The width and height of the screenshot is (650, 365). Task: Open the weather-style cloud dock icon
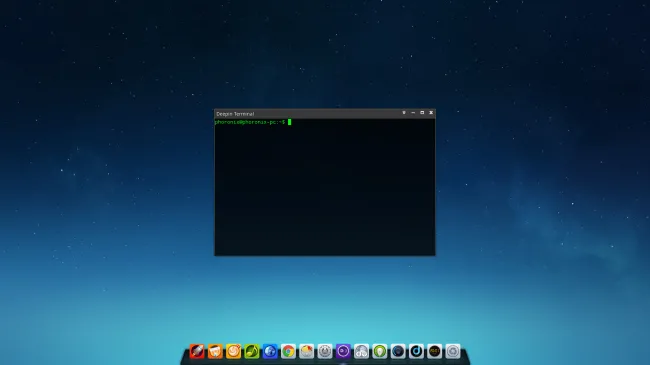pyautogui.click(x=306, y=351)
